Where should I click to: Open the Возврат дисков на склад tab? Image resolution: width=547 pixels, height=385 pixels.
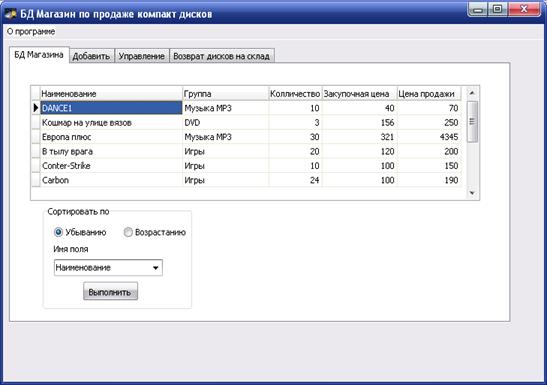pyautogui.click(x=222, y=56)
